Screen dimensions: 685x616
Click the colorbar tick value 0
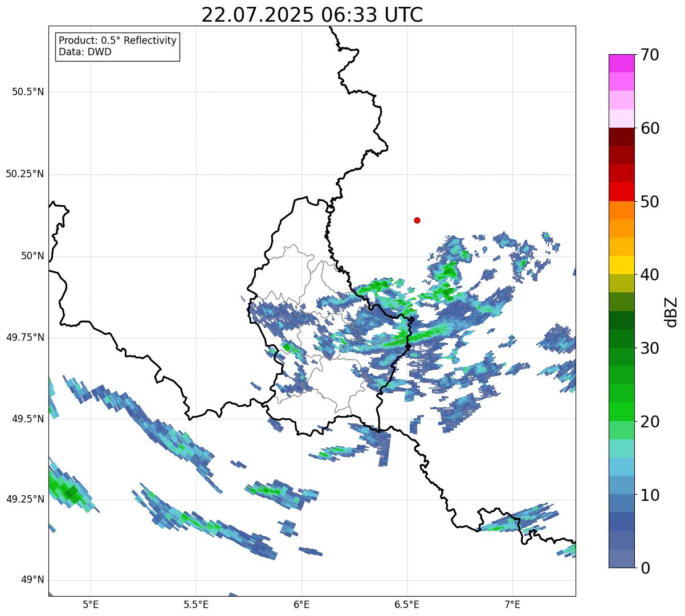[645, 568]
